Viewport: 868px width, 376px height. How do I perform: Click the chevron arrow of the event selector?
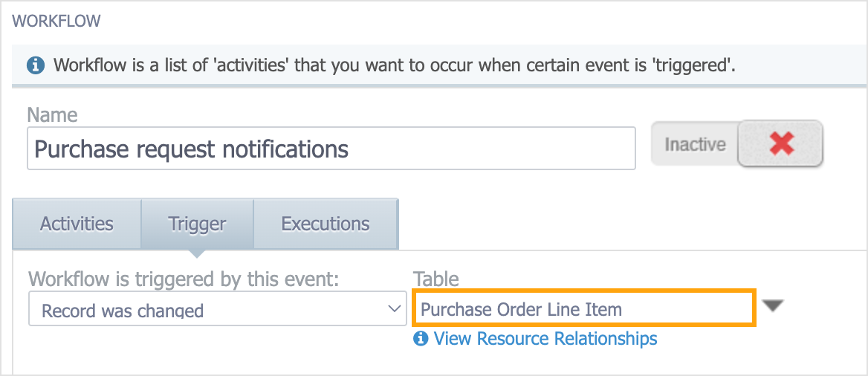coord(394,308)
